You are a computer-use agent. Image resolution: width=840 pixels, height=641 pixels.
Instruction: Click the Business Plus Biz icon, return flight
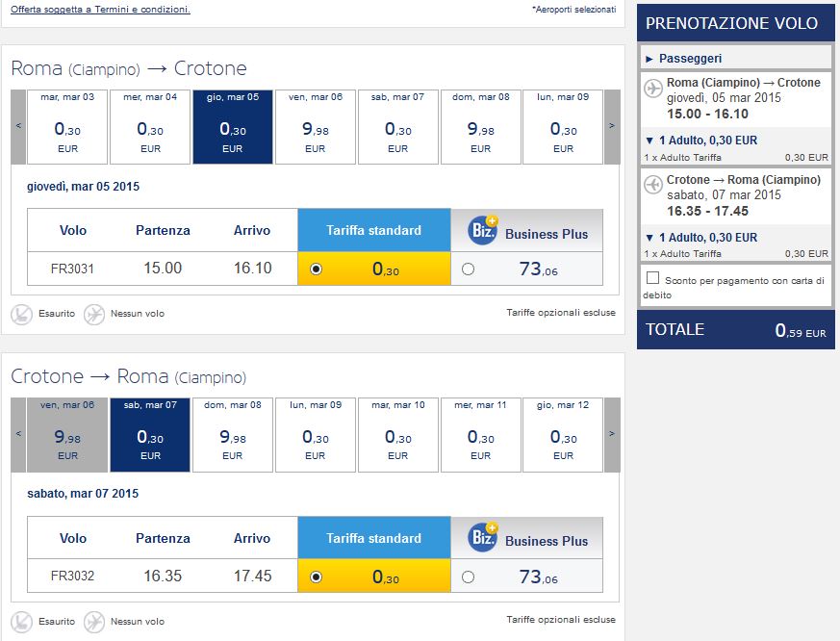point(483,537)
